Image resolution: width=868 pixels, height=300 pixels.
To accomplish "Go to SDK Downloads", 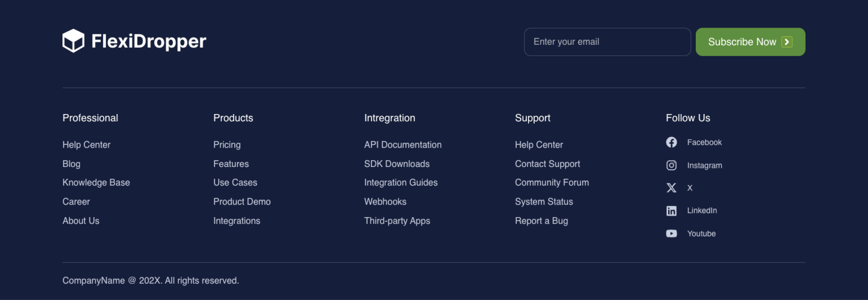I will [x=397, y=164].
